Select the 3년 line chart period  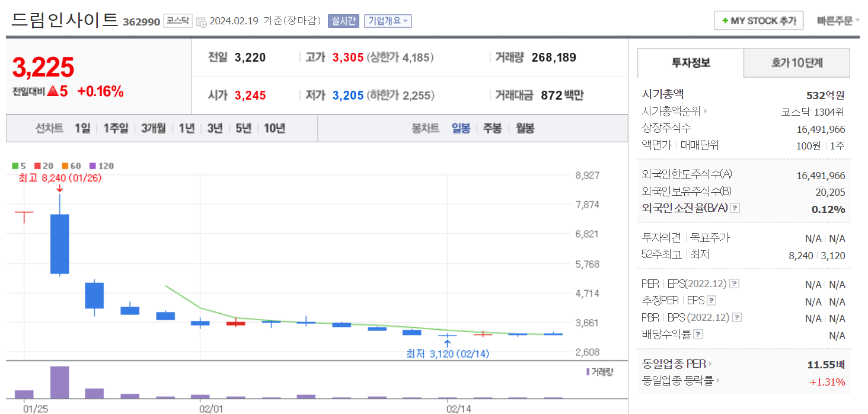pos(215,128)
